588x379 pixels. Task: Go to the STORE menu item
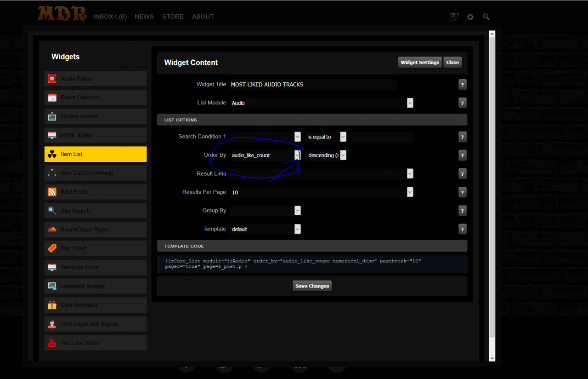[x=173, y=17]
